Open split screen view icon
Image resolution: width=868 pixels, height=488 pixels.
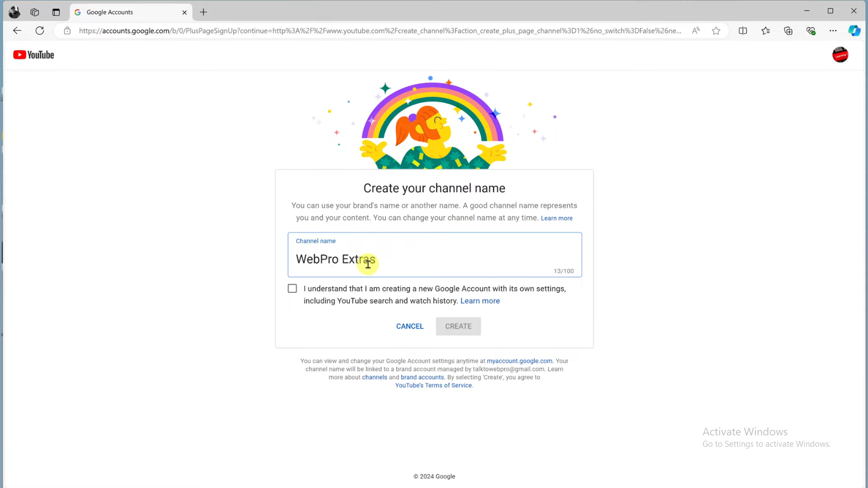pyautogui.click(x=743, y=31)
